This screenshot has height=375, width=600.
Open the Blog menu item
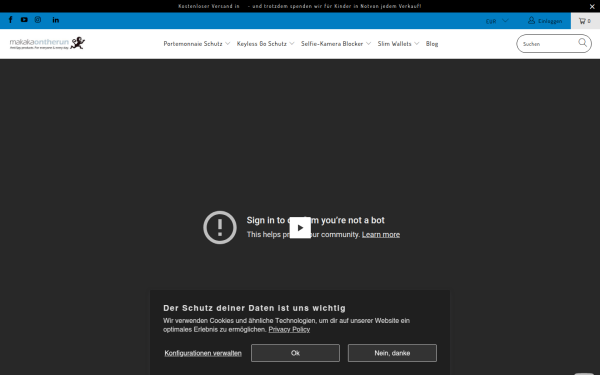[432, 44]
